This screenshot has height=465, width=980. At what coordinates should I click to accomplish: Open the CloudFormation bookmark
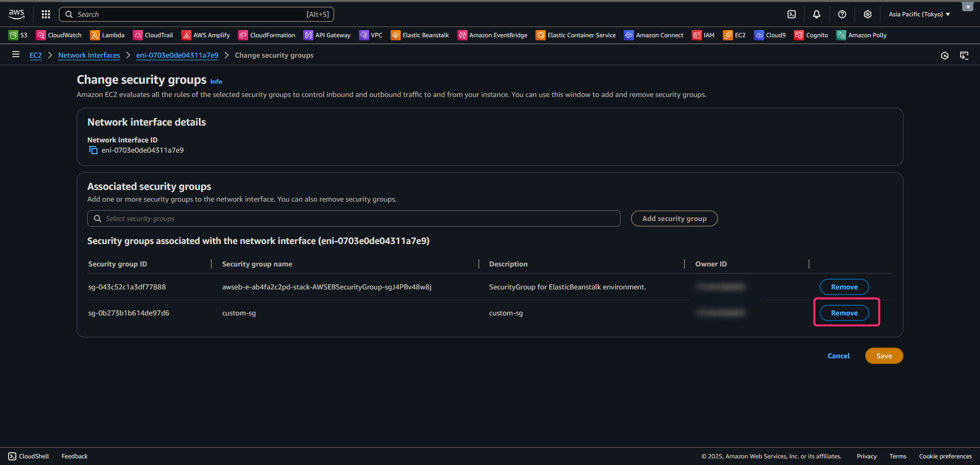[266, 35]
